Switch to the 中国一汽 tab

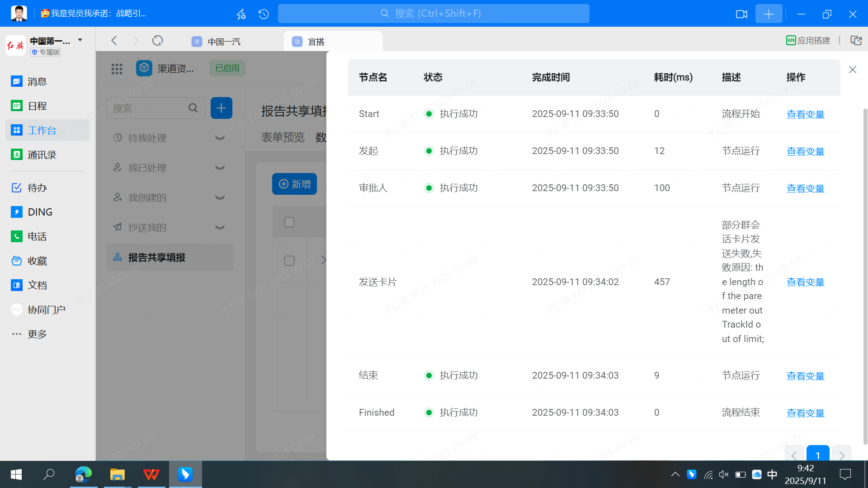[224, 42]
